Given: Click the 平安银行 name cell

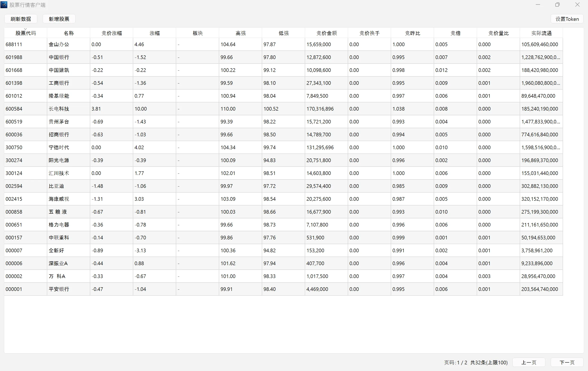Looking at the screenshot, I should [x=69, y=289].
